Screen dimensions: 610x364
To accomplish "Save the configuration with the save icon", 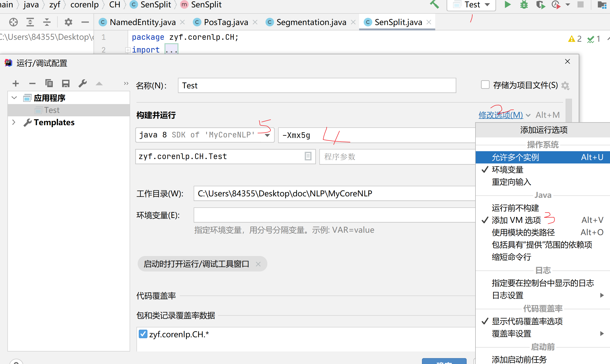I will pos(66,83).
